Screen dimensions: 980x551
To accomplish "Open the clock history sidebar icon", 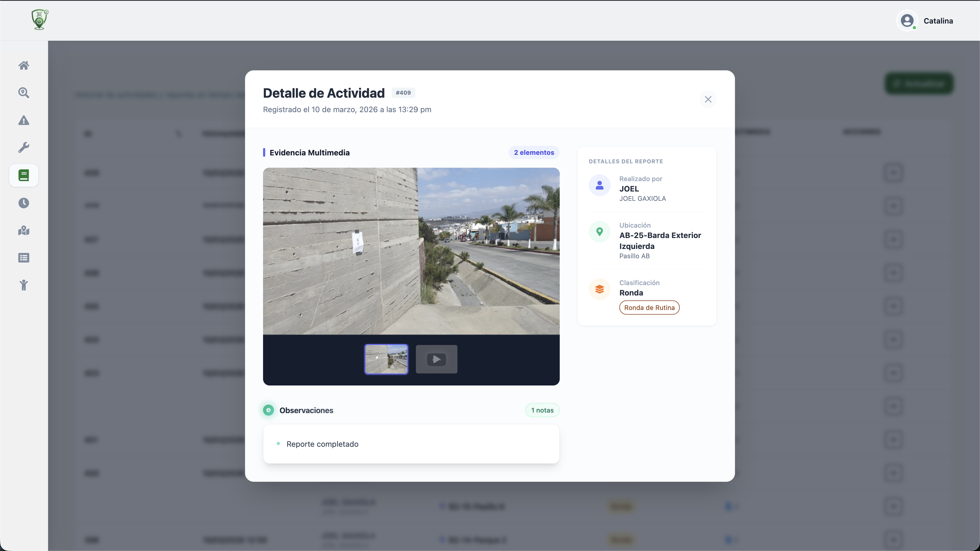I will [24, 203].
